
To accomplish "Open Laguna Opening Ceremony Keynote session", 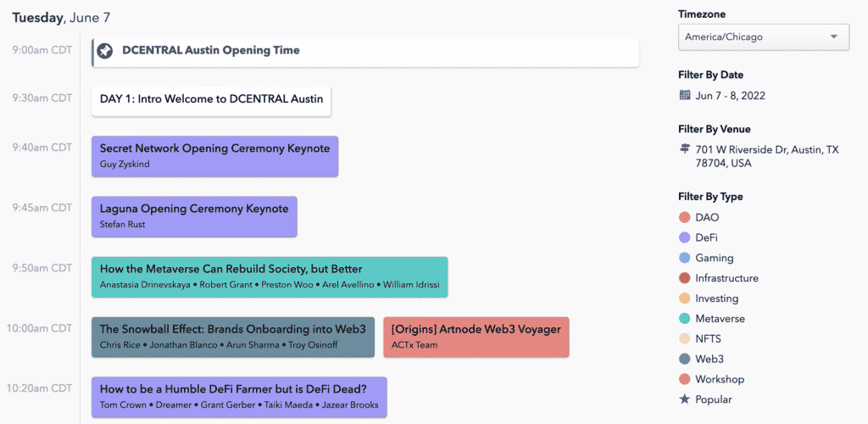I will [194, 216].
